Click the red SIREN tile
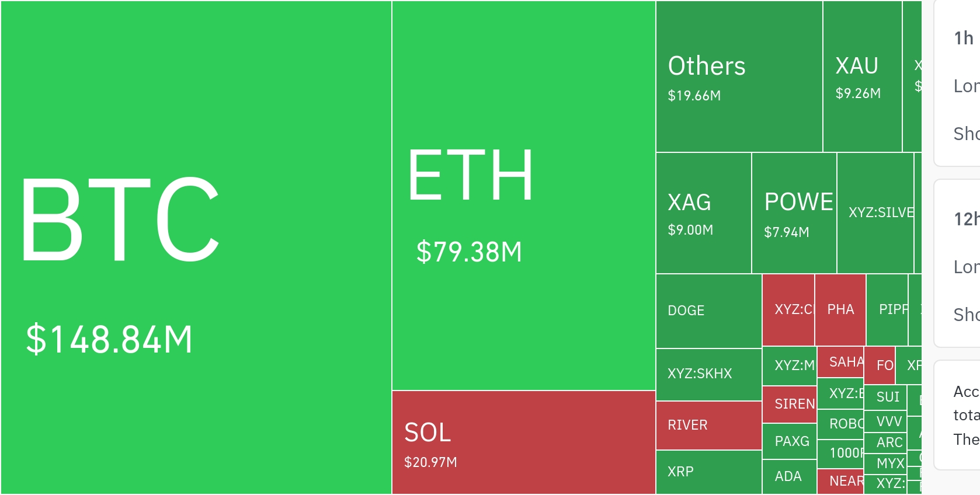 789,404
